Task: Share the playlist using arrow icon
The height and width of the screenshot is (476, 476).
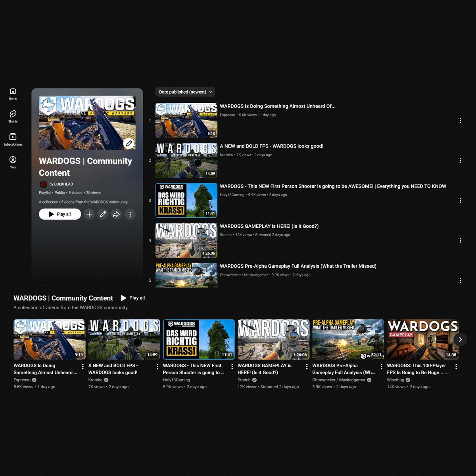Action: coord(116,214)
